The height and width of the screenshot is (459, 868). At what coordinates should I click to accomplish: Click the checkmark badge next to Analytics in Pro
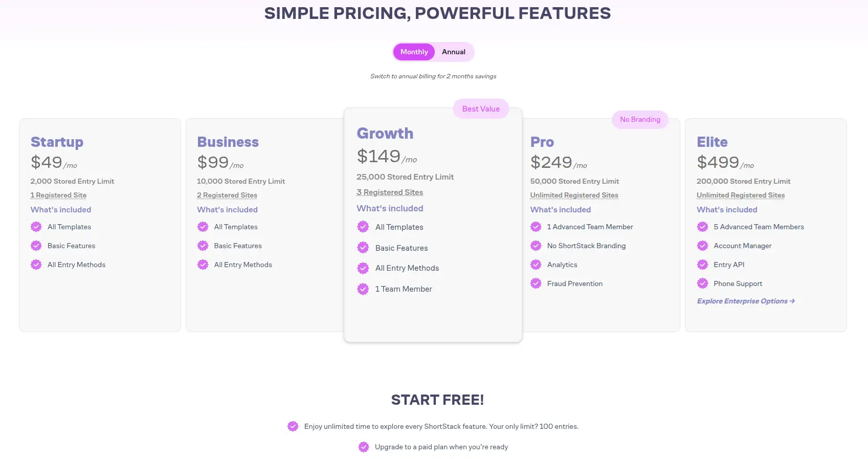click(x=536, y=265)
